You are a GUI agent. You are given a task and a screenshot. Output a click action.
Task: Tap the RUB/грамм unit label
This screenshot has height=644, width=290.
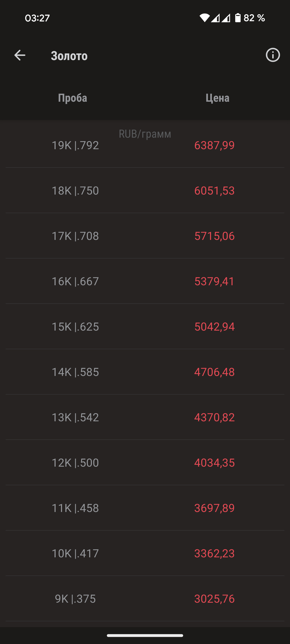(x=145, y=134)
